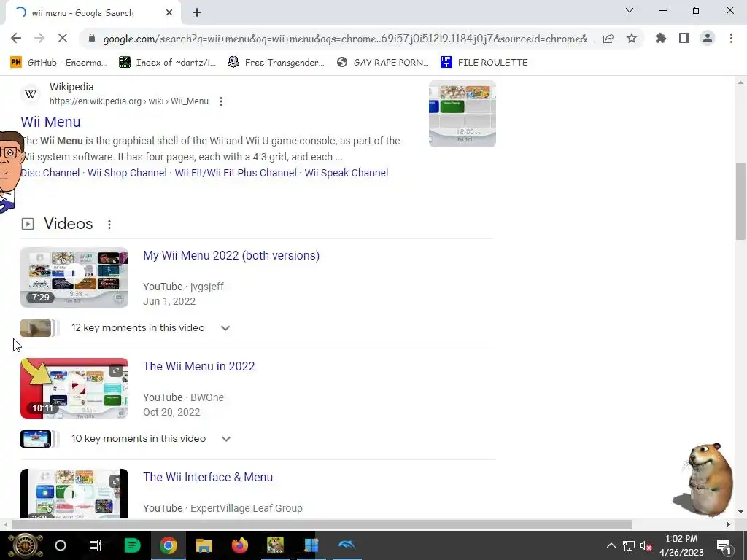Follow the Disc Channel sitelink
Screen dimensions: 747x560
[x=50, y=173]
